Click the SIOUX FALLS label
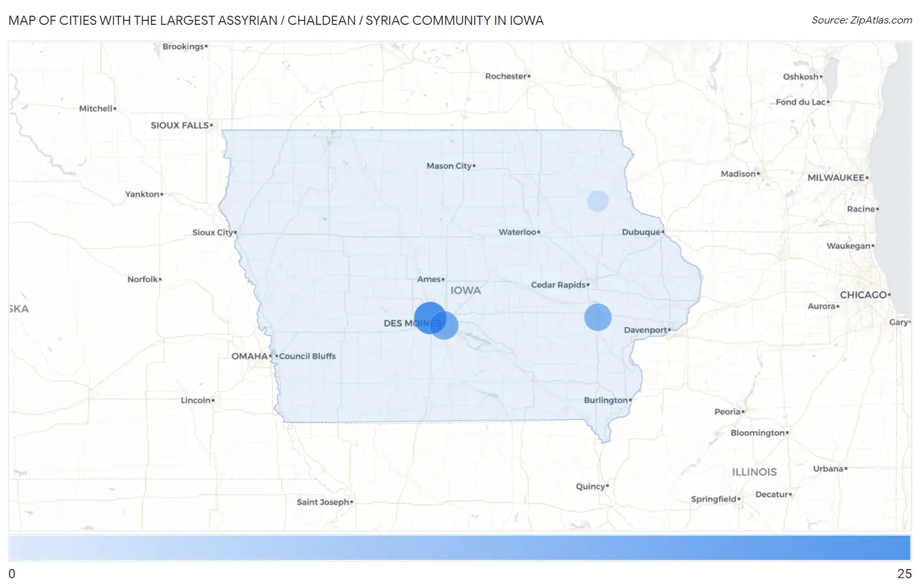This screenshot has width=920, height=588. pos(180,125)
